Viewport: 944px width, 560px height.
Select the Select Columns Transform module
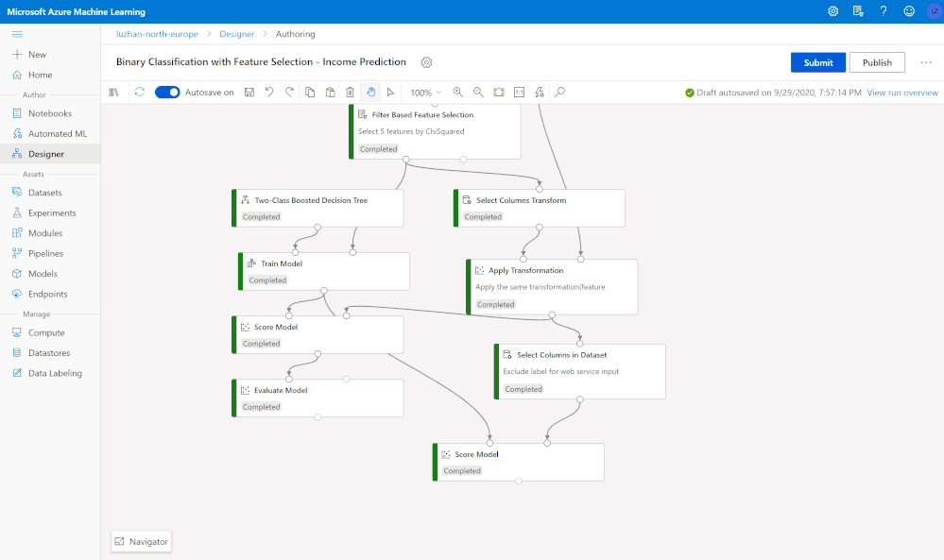pyautogui.click(x=540, y=208)
